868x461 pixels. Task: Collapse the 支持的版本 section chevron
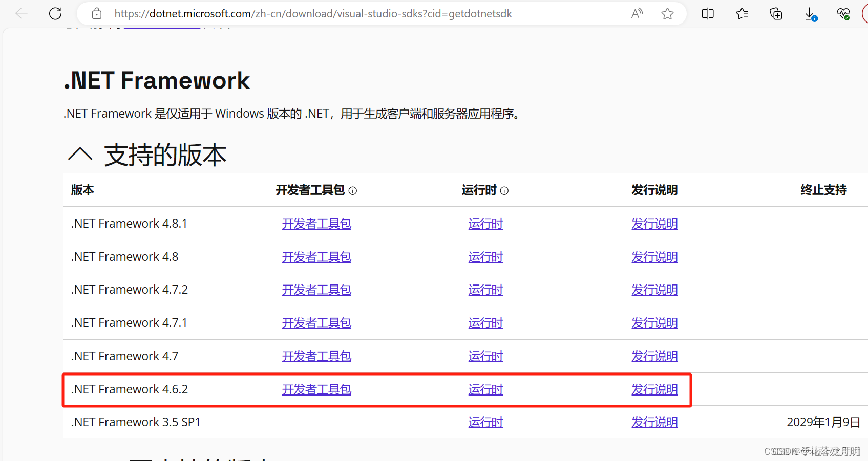click(80, 154)
